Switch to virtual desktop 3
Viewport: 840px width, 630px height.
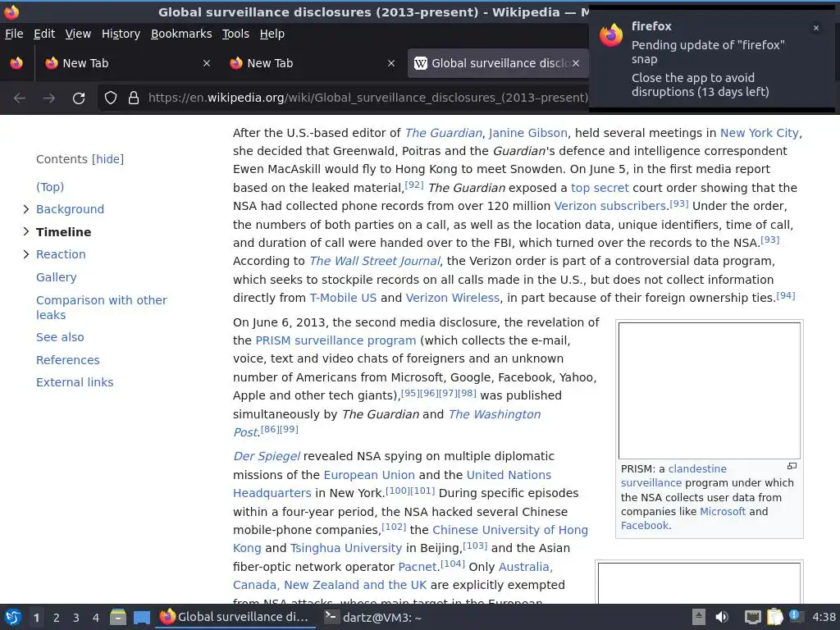pyautogui.click(x=76, y=618)
